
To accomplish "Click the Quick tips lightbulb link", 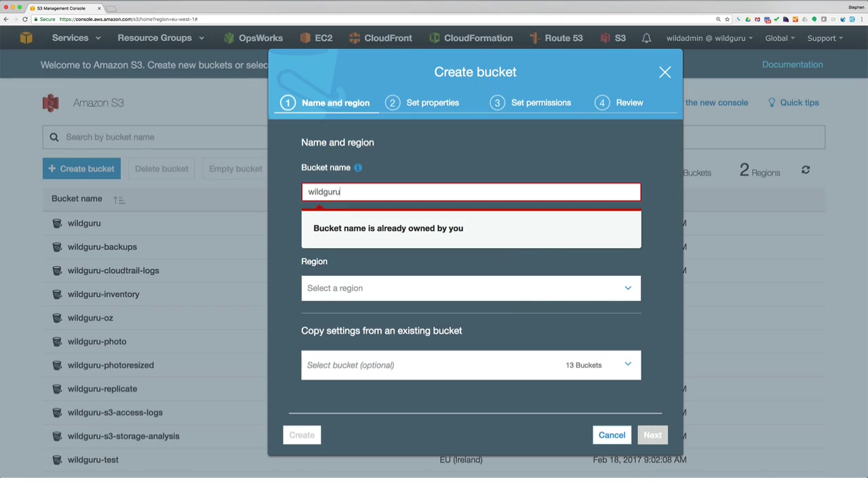I will pyautogui.click(x=793, y=102).
